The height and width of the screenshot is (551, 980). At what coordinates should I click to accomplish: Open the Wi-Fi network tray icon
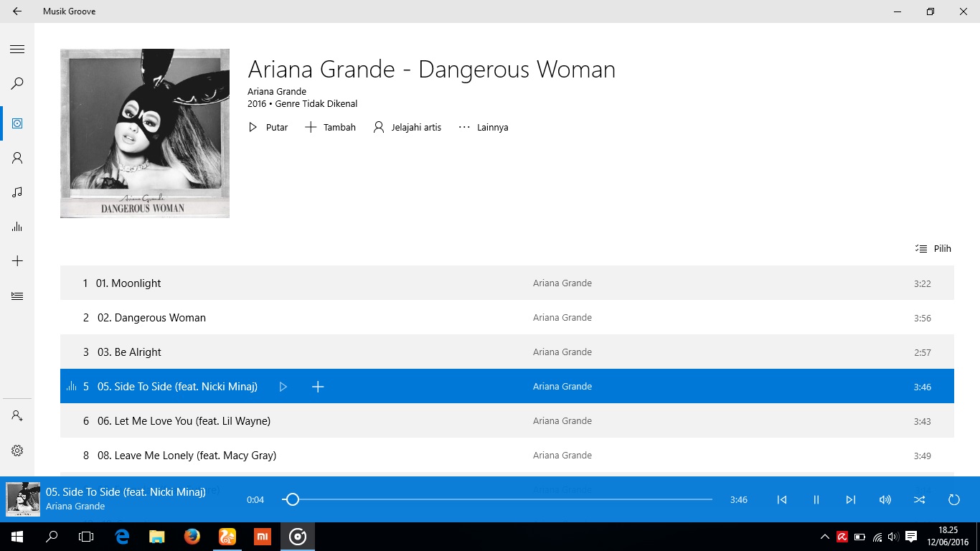point(877,537)
